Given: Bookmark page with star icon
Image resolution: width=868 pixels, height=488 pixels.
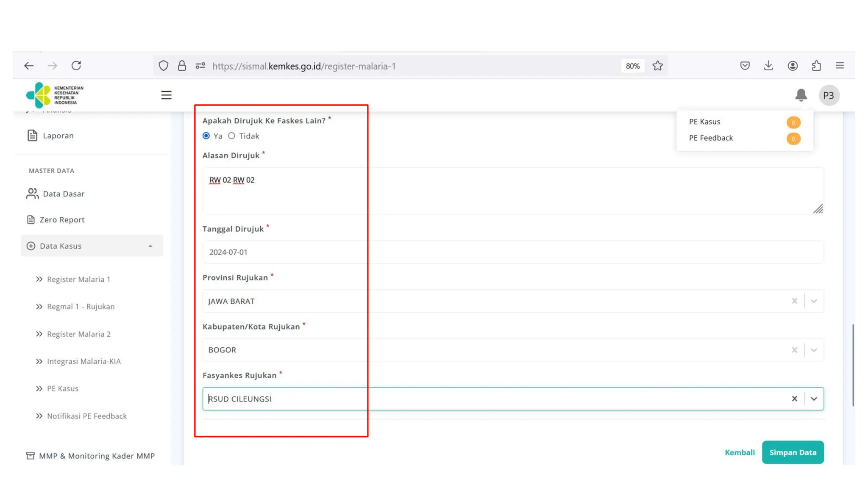Looking at the screenshot, I should pos(657,66).
